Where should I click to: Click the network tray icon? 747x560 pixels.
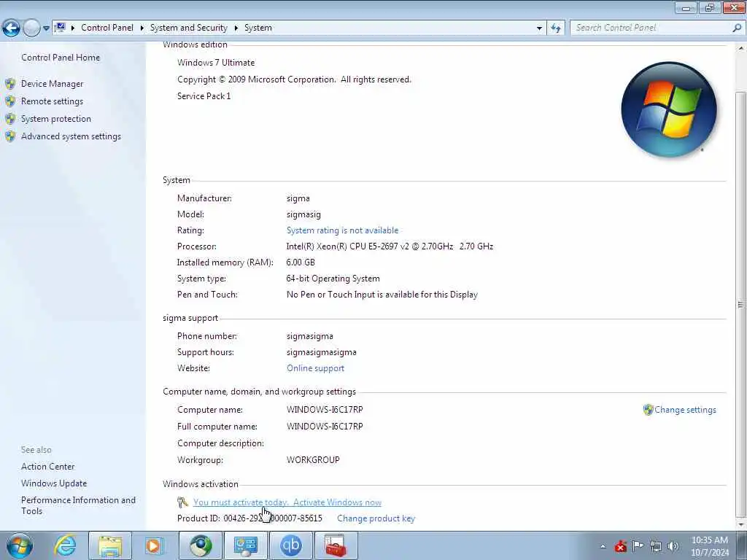[656, 546]
